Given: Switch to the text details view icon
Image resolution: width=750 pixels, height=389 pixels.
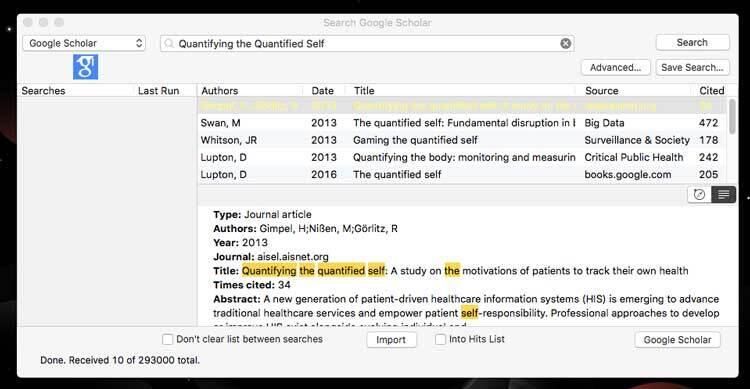Looking at the screenshot, I should coord(723,194).
